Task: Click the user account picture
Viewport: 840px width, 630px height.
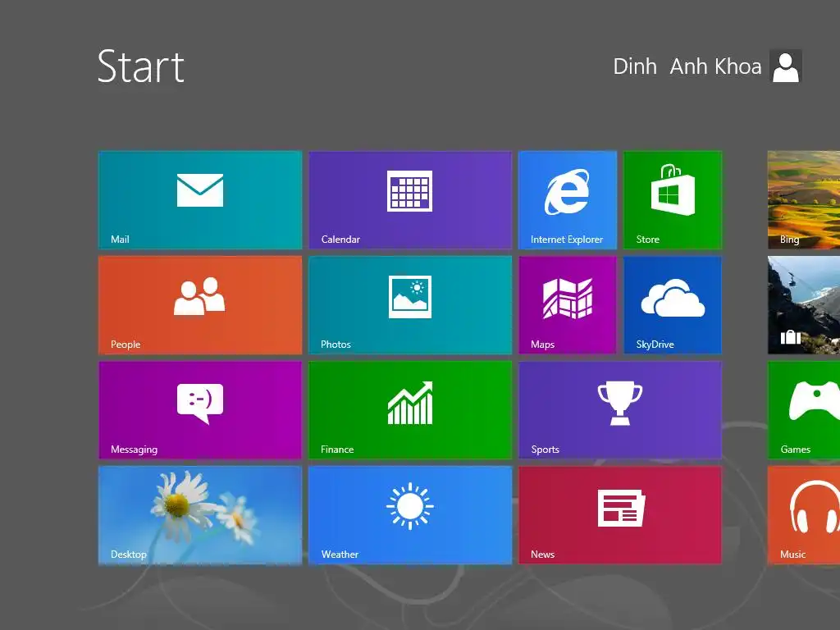Action: tap(785, 66)
